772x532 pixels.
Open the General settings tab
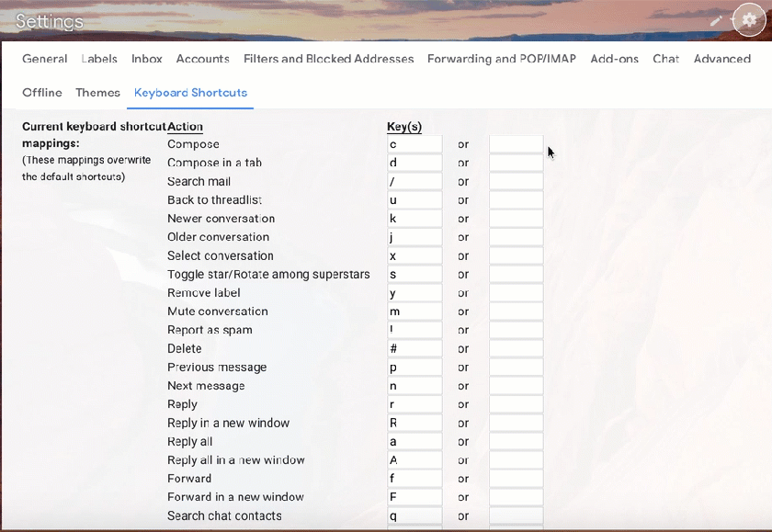click(45, 59)
